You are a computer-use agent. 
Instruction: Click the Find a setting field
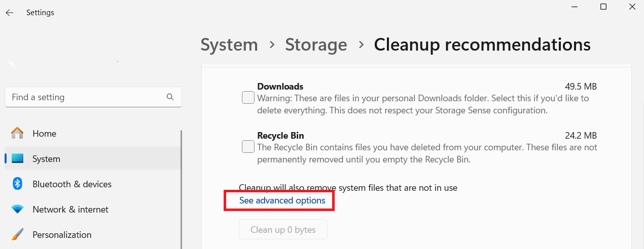pyautogui.click(x=93, y=97)
